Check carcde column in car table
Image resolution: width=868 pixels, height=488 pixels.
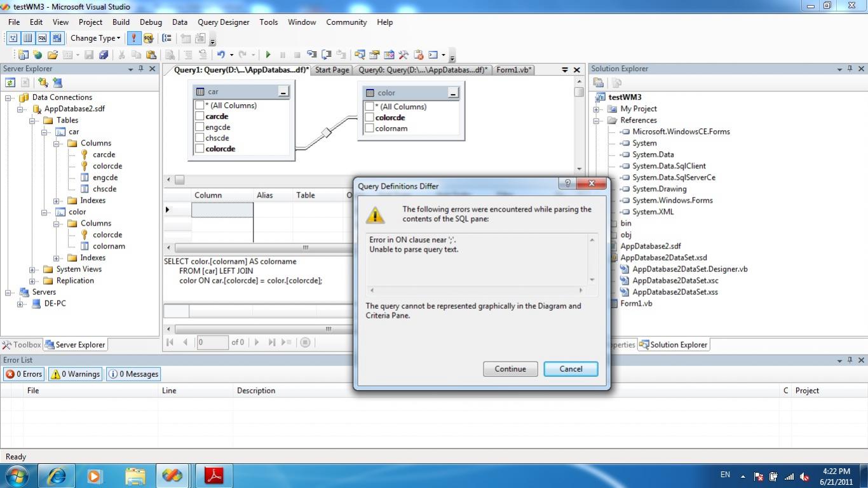(x=200, y=116)
